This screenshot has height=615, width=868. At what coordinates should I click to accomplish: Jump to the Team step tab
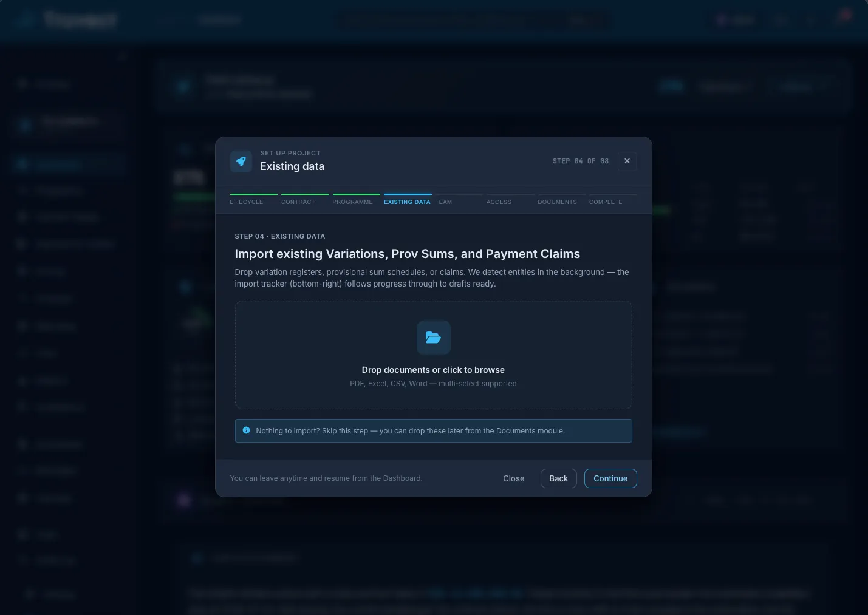click(459, 200)
